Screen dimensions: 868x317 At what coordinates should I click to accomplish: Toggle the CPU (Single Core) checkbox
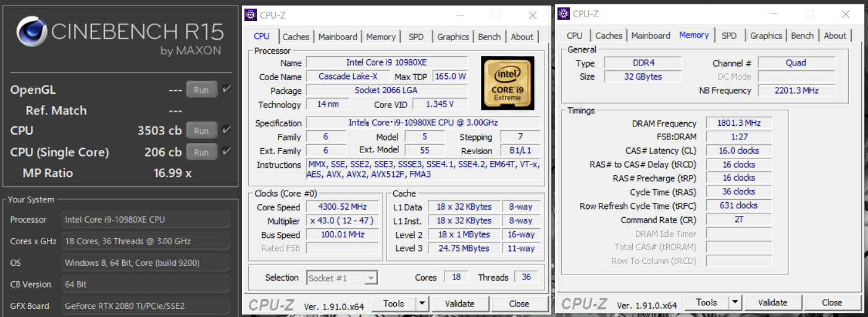[x=227, y=152]
